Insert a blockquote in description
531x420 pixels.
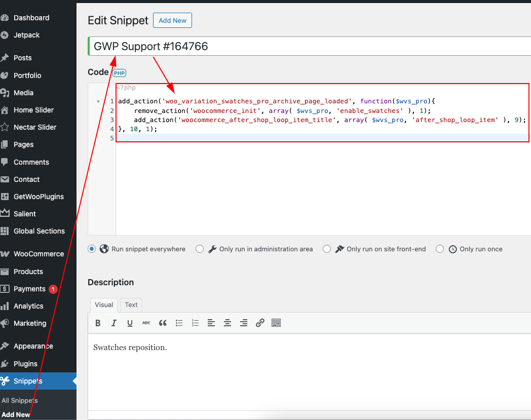click(x=163, y=323)
